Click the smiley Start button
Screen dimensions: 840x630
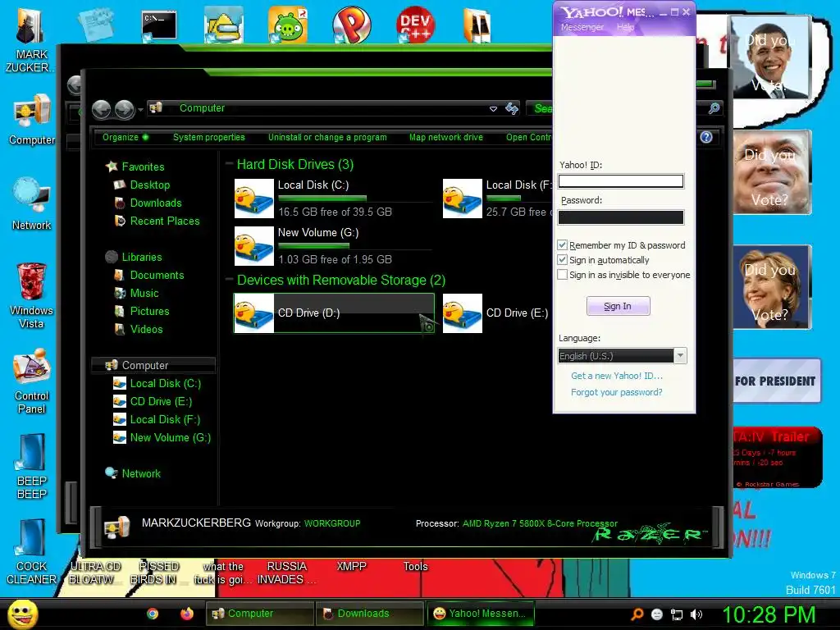coord(22,614)
